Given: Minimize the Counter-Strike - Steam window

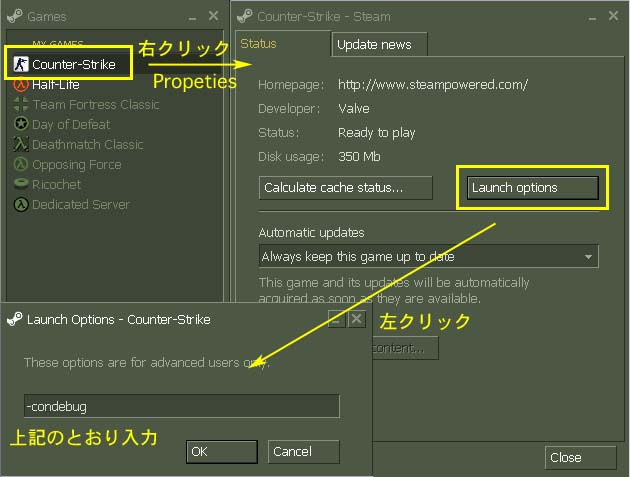Looking at the screenshot, I should point(592,17).
